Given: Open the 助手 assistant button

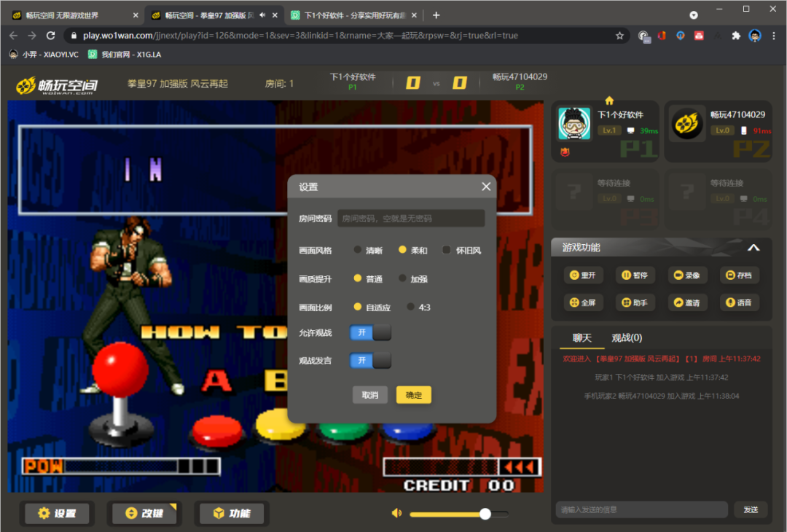Looking at the screenshot, I should point(635,302).
